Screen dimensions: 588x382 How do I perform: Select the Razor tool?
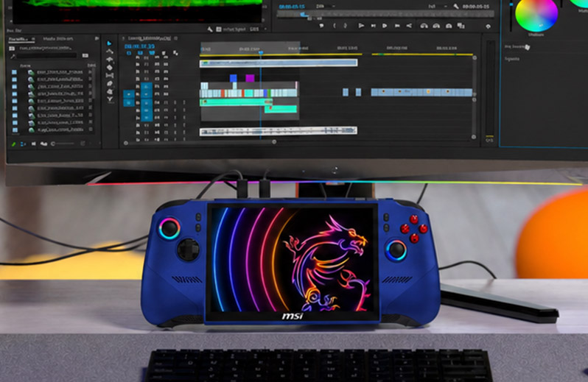tap(110, 68)
